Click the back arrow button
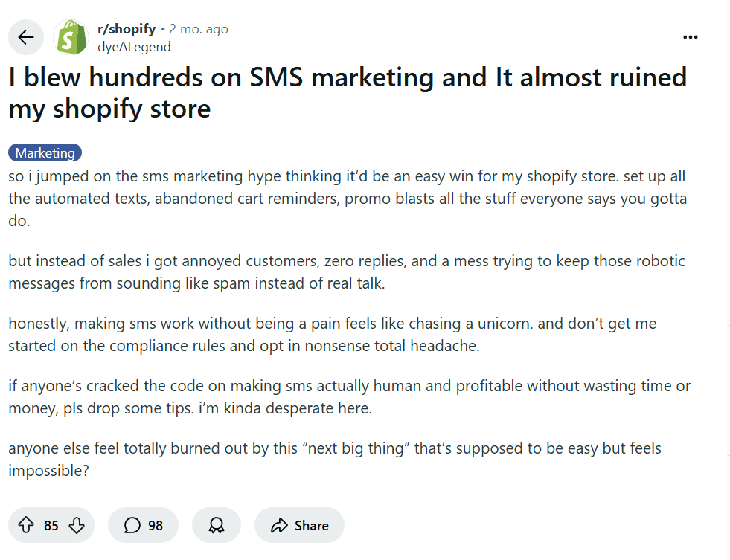This screenshot has height=560, width=730. coord(26,38)
